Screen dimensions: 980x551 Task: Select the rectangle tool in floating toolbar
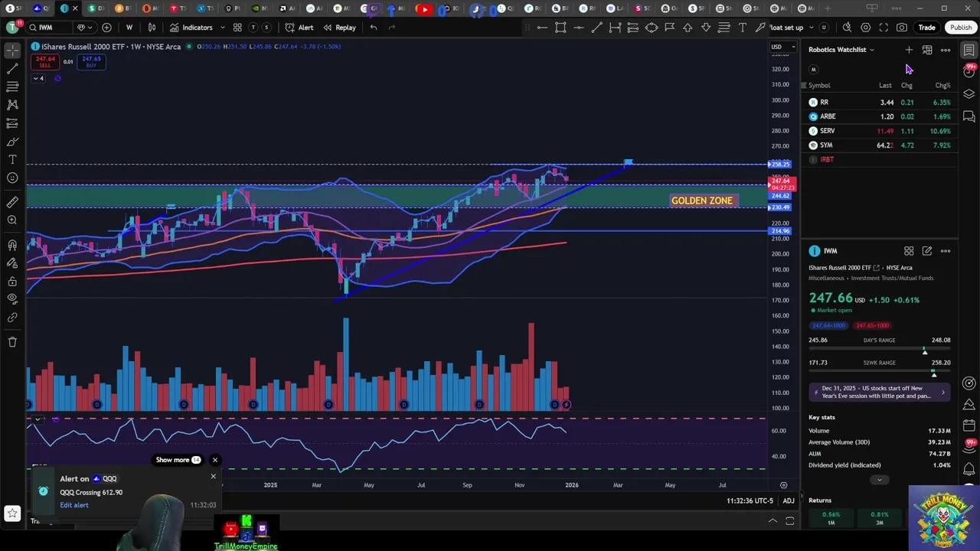[560, 28]
